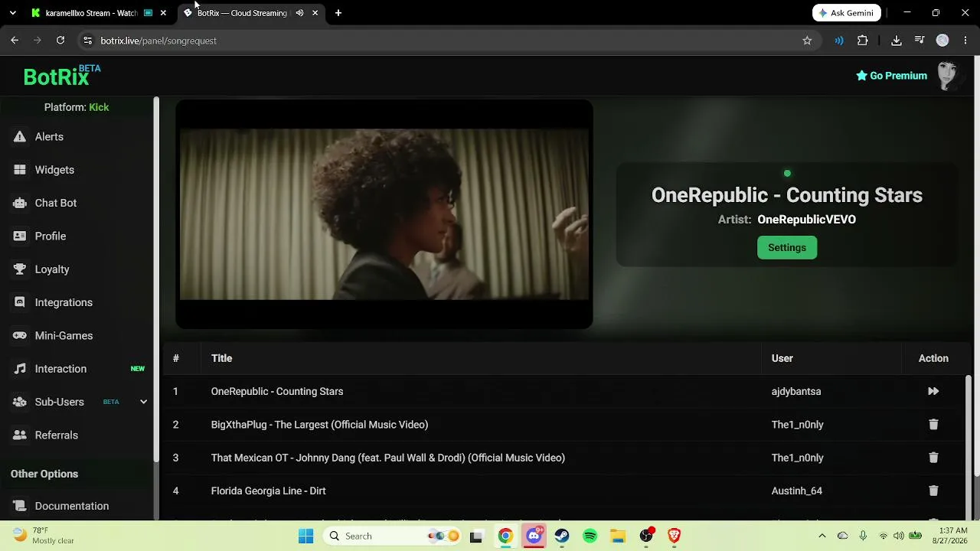Close the karamellixo Stream tab

pos(163,13)
